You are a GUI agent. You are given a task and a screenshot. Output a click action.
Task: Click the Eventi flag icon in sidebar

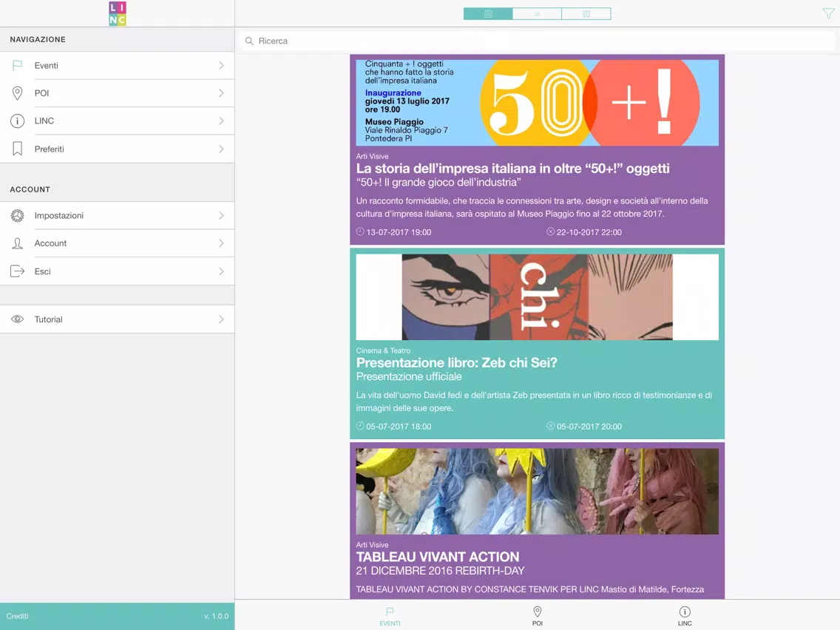coord(17,65)
